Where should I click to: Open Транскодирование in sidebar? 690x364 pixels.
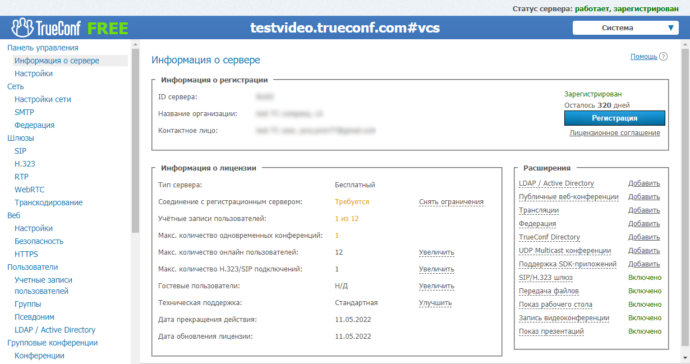(x=48, y=202)
